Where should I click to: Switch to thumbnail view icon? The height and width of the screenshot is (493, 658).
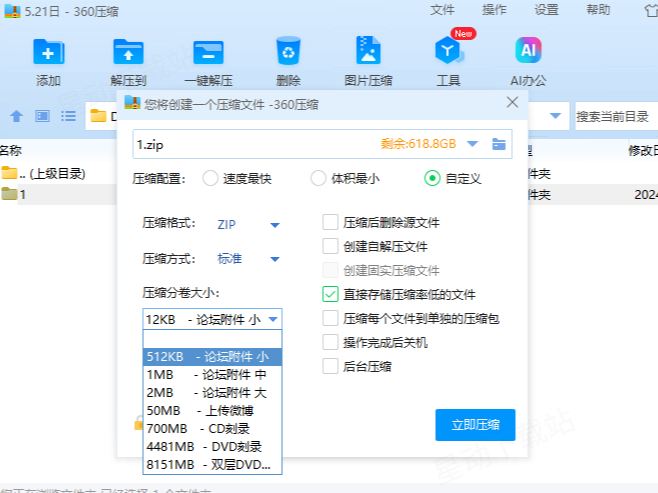pyautogui.click(x=42, y=116)
